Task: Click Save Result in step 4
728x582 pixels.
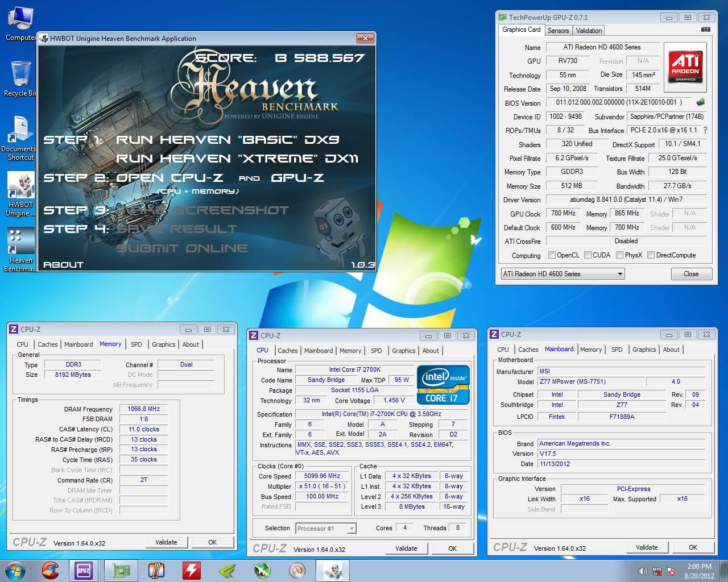Action: click(176, 229)
